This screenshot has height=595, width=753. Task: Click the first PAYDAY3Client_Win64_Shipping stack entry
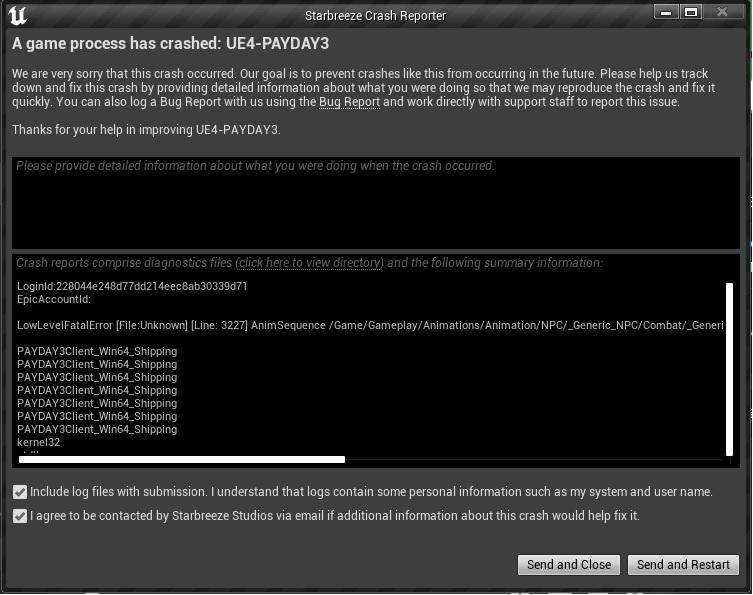[x=97, y=352]
